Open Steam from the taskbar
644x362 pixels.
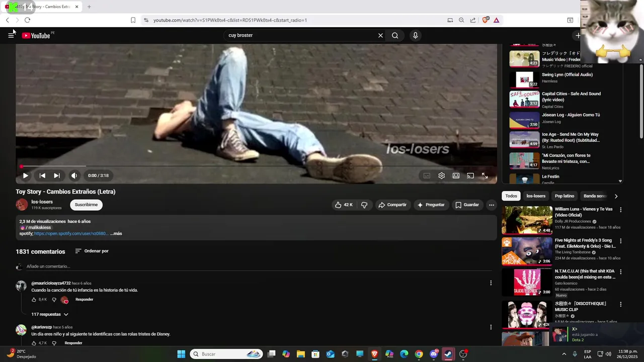(448, 354)
